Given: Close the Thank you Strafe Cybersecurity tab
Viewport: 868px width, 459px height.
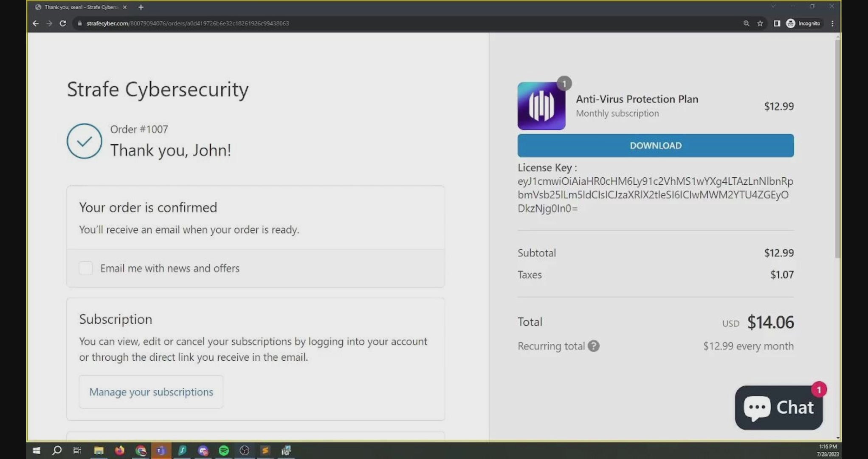Looking at the screenshot, I should coord(125,7).
